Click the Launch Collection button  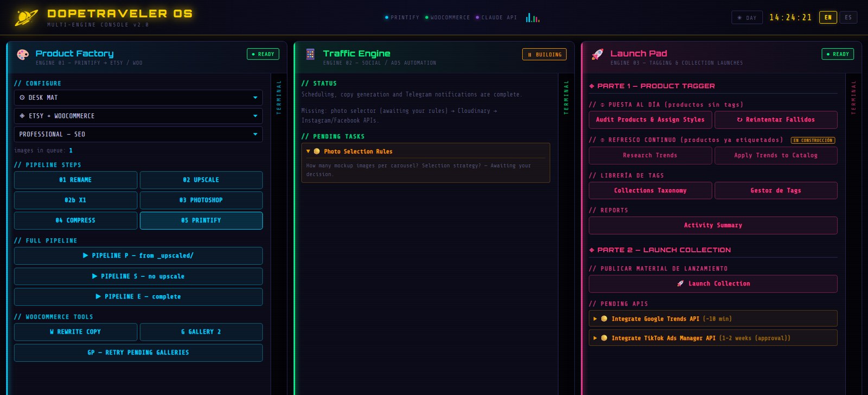tap(713, 284)
